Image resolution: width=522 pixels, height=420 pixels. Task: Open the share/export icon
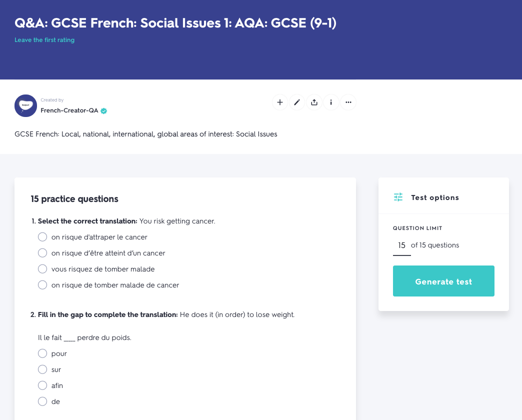[314, 102]
